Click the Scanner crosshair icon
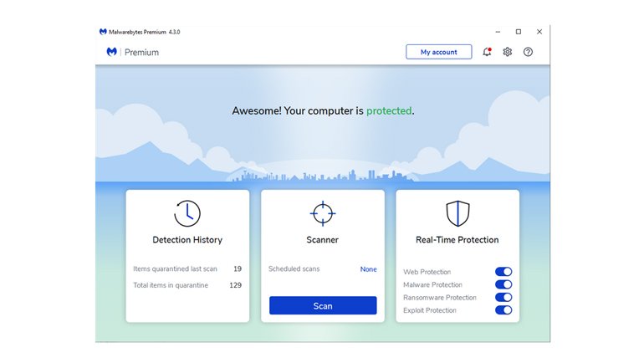 click(323, 213)
